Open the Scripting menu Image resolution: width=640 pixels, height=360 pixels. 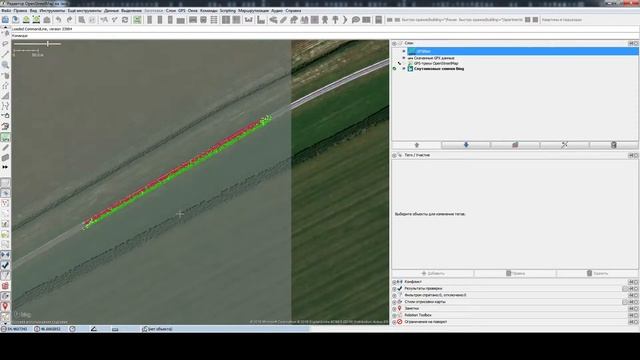[x=228, y=11]
